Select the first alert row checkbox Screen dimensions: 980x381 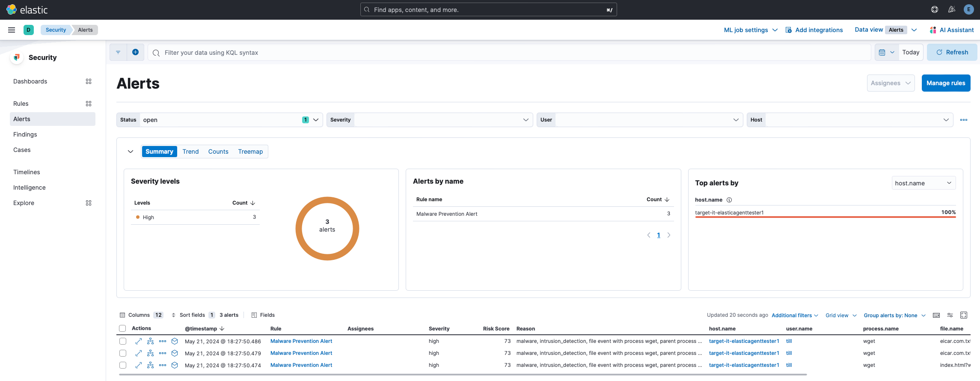[x=123, y=341]
